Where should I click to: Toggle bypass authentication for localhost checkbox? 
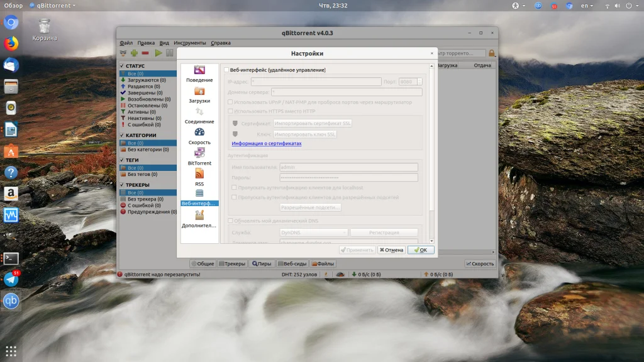[x=234, y=187]
